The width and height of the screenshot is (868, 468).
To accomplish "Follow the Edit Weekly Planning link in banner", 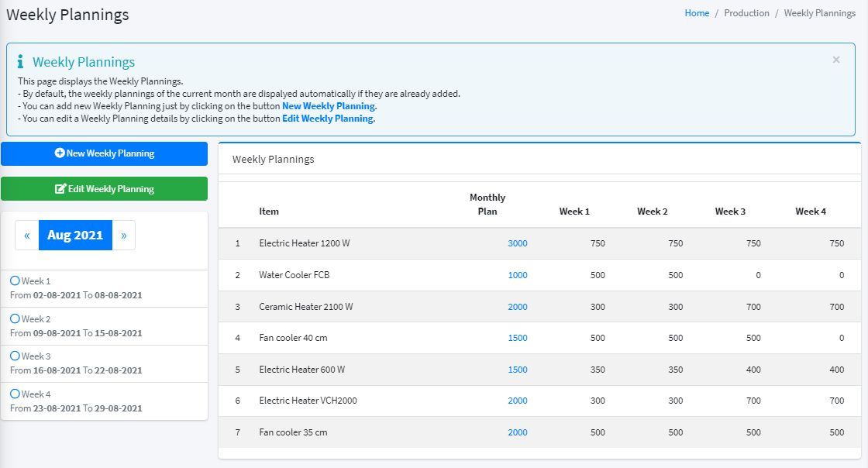I will (329, 119).
